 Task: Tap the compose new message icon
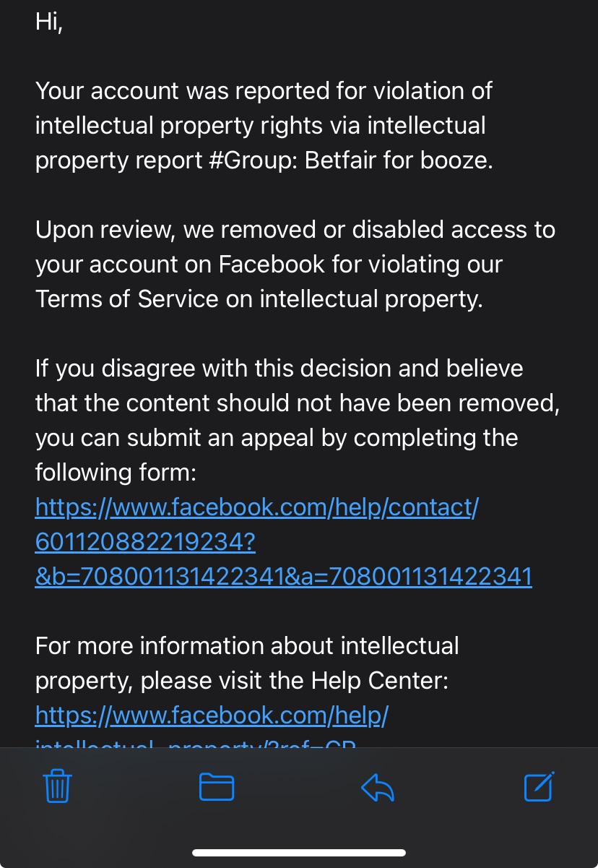pyautogui.click(x=539, y=786)
